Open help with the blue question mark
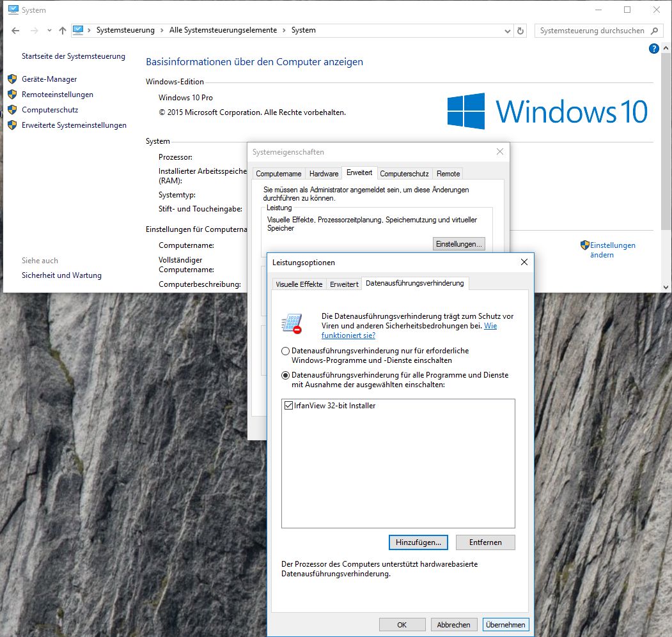 [653, 49]
